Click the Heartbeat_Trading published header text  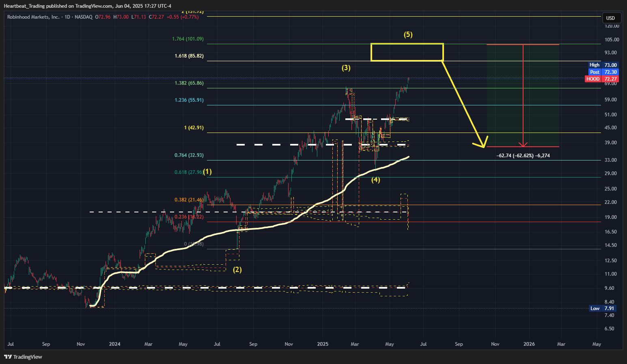(x=88, y=6)
